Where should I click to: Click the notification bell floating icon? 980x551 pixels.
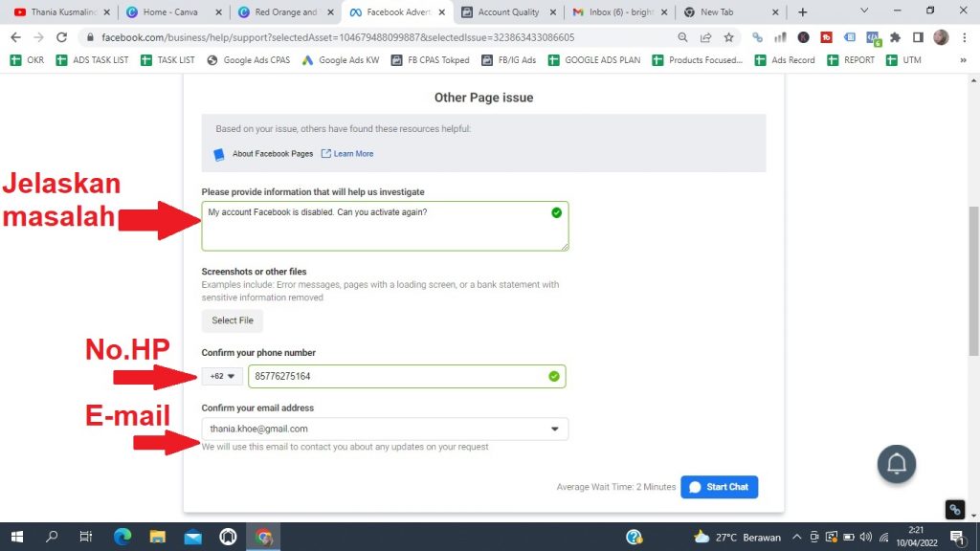(897, 464)
